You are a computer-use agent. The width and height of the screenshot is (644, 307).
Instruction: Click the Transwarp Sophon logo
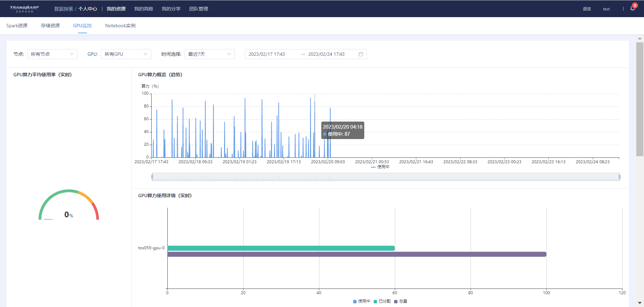tap(24, 9)
